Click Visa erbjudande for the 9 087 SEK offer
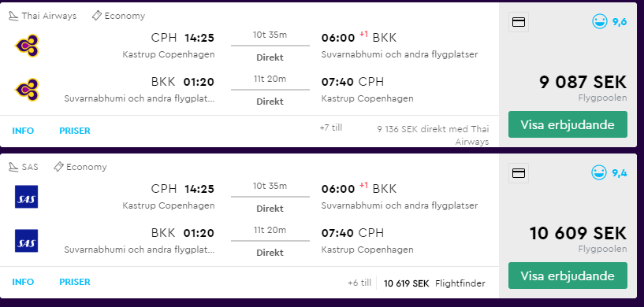Viewport: 644px width, 307px height. point(568,124)
